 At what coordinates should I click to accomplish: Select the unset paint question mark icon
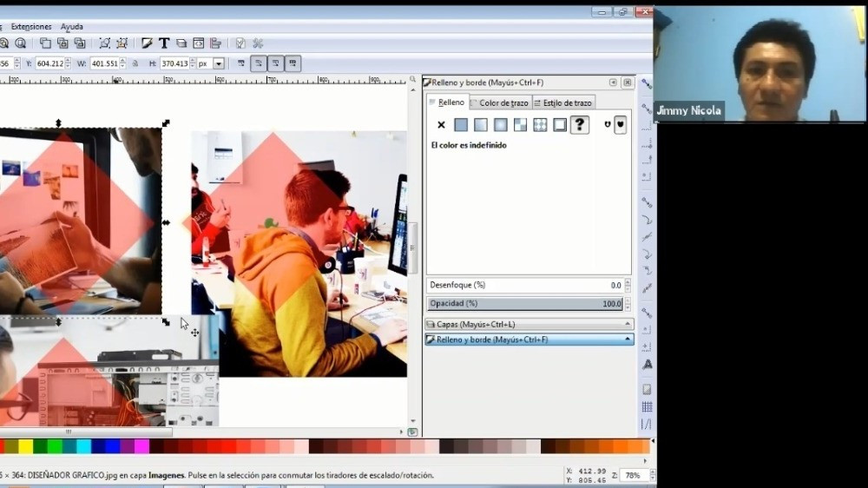point(580,124)
